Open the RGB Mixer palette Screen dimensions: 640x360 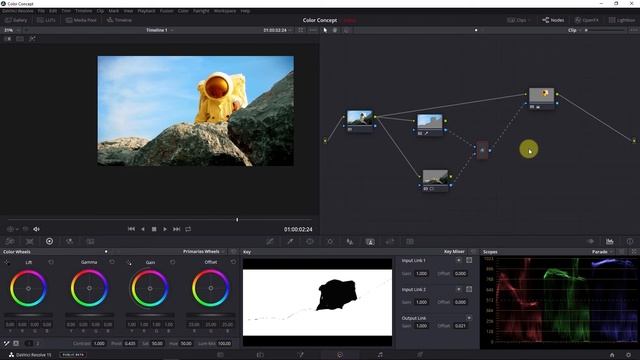click(70, 242)
